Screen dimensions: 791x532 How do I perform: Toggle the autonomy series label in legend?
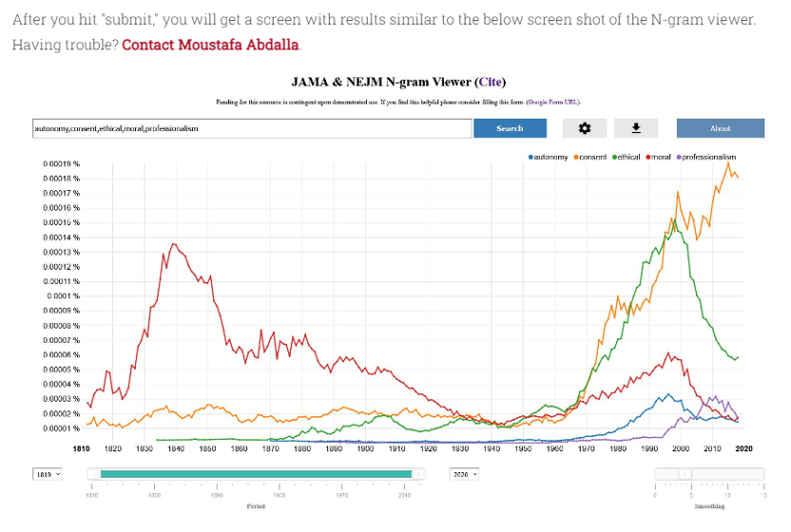(x=550, y=157)
